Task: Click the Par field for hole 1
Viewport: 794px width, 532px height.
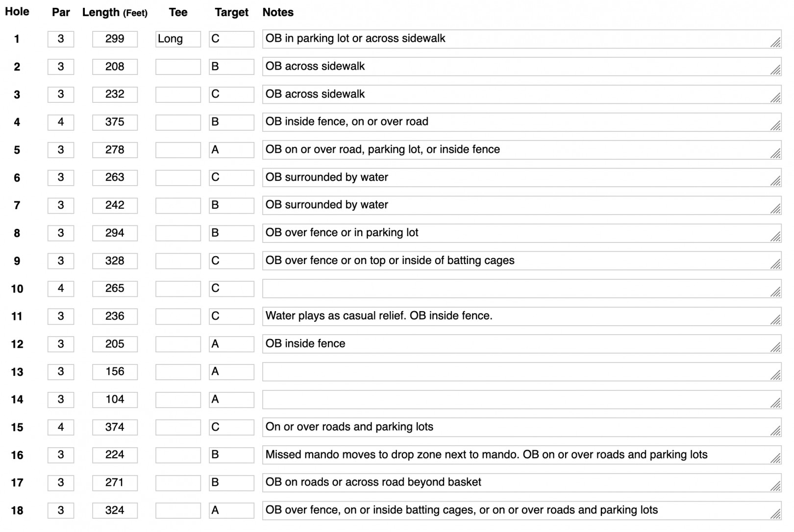Action: coord(61,39)
